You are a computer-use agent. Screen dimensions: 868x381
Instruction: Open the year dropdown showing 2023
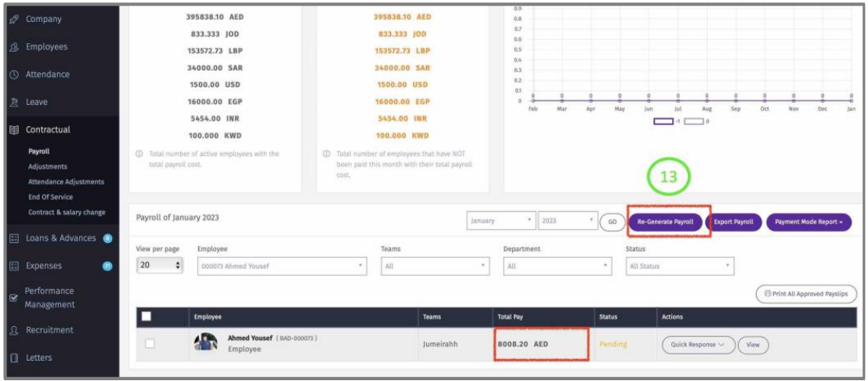click(x=567, y=221)
